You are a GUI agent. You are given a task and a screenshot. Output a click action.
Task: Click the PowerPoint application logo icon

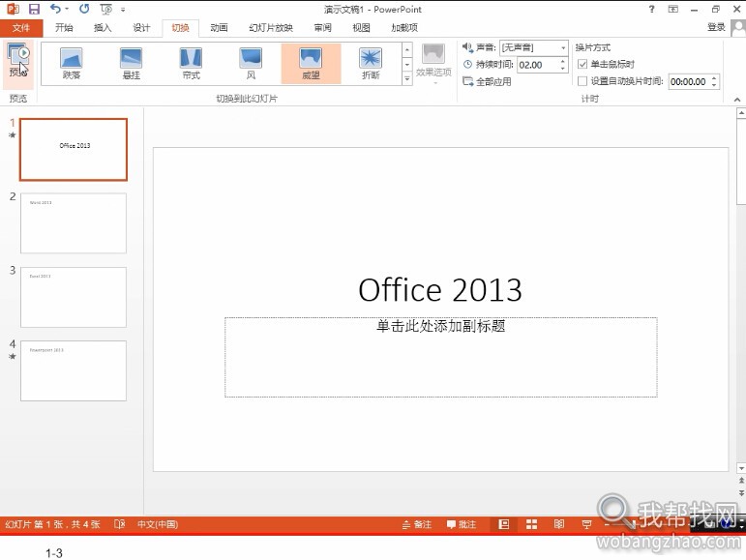pyautogui.click(x=13, y=9)
